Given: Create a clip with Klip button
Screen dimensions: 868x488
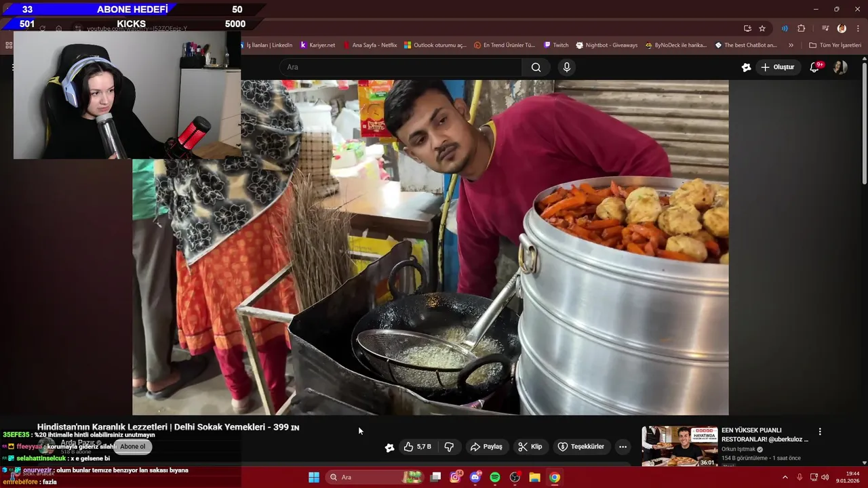Looking at the screenshot, I should click(x=530, y=447).
